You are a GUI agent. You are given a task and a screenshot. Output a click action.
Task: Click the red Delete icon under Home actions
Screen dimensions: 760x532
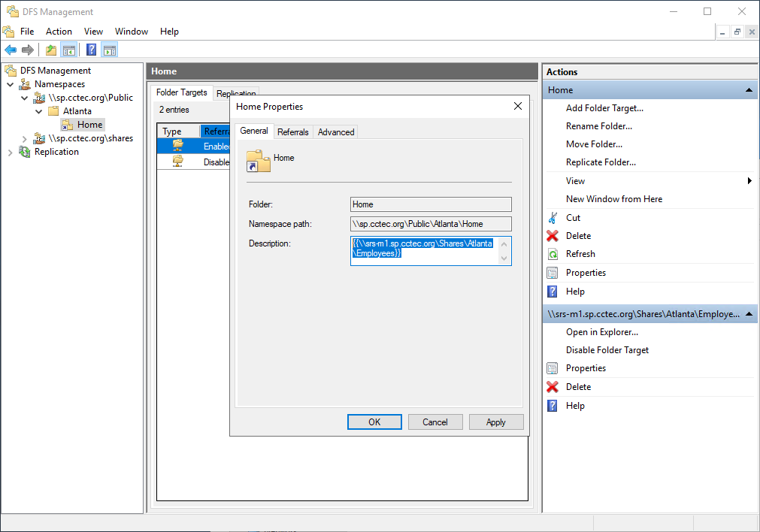553,236
